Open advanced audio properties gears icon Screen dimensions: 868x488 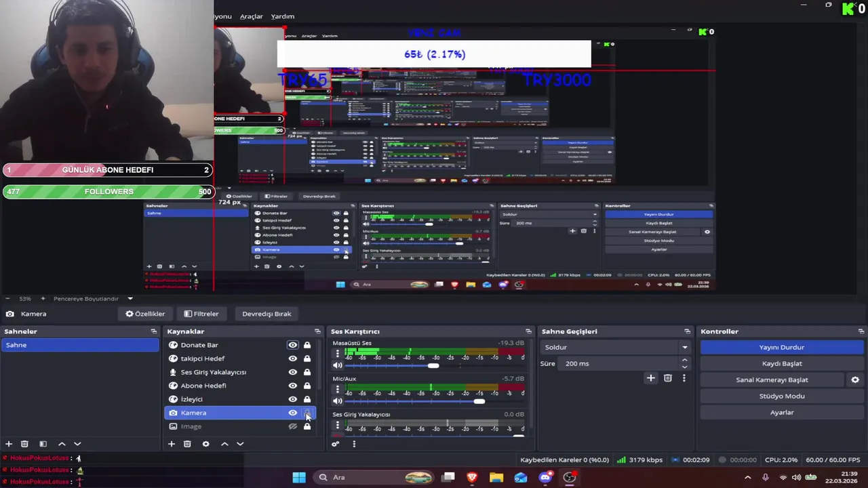click(x=335, y=444)
